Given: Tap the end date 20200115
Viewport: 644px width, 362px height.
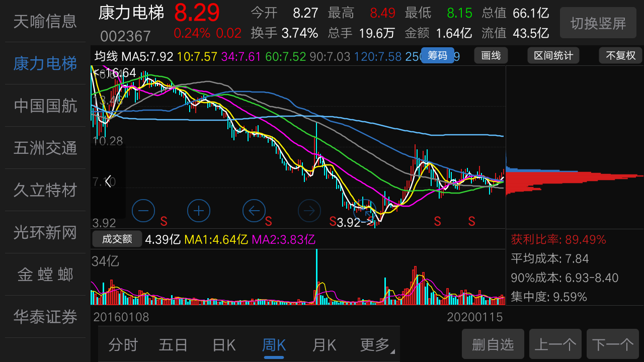Looking at the screenshot, I should (x=475, y=317).
